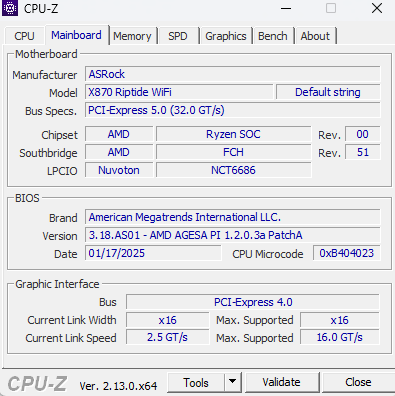Switch to the Bench tab

[273, 36]
